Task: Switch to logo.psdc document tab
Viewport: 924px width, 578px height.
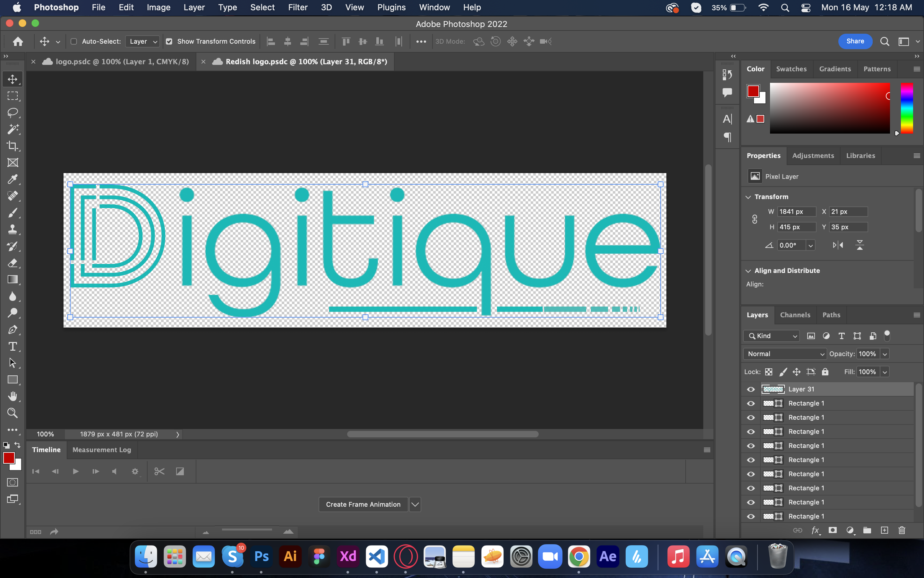Action: 122,62
